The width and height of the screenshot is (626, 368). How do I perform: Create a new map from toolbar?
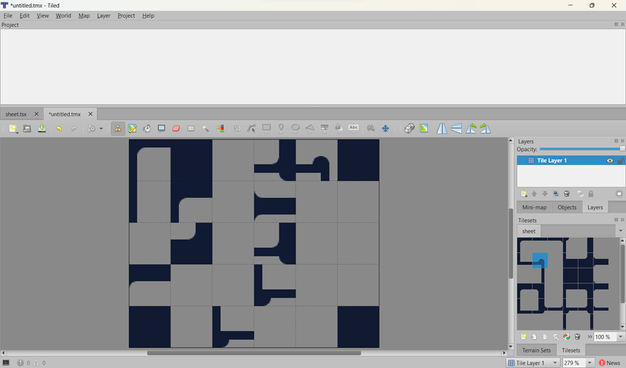13,129
